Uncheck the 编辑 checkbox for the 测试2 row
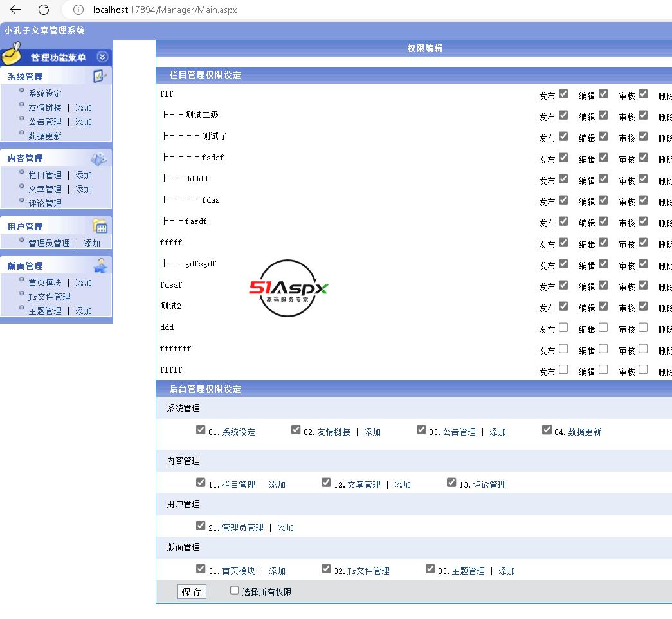The height and width of the screenshot is (619, 672). click(x=603, y=306)
